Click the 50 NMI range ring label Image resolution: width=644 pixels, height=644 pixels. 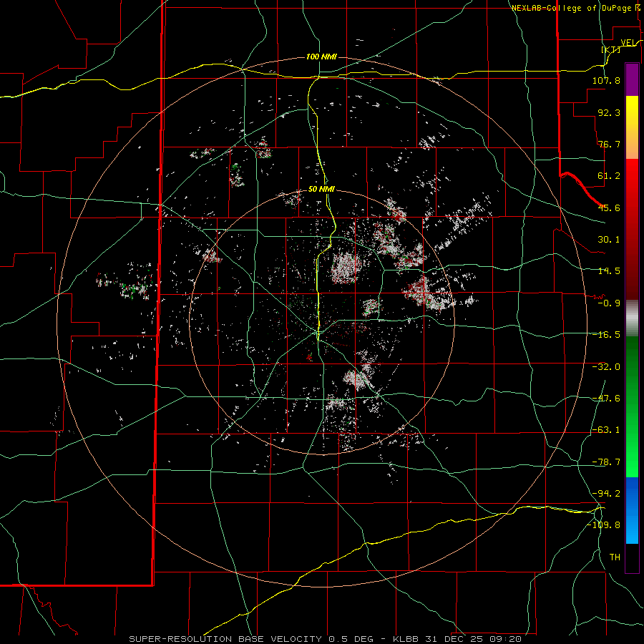[x=321, y=189]
